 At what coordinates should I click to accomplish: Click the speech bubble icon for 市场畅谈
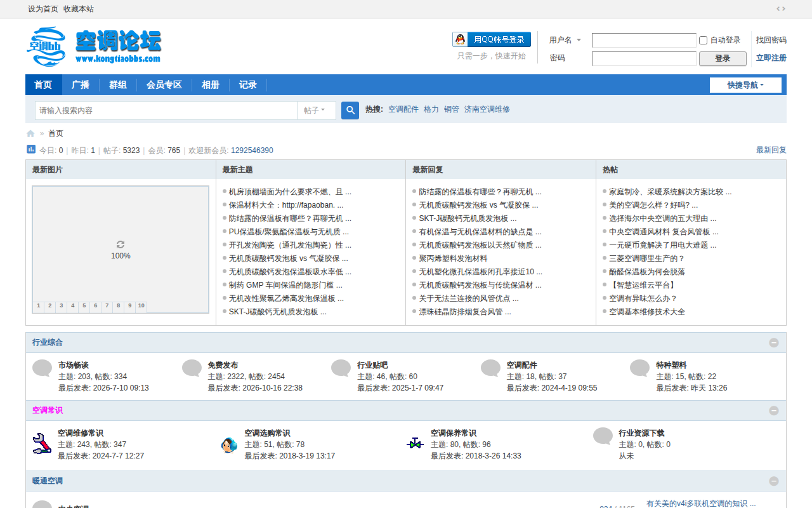click(x=42, y=368)
